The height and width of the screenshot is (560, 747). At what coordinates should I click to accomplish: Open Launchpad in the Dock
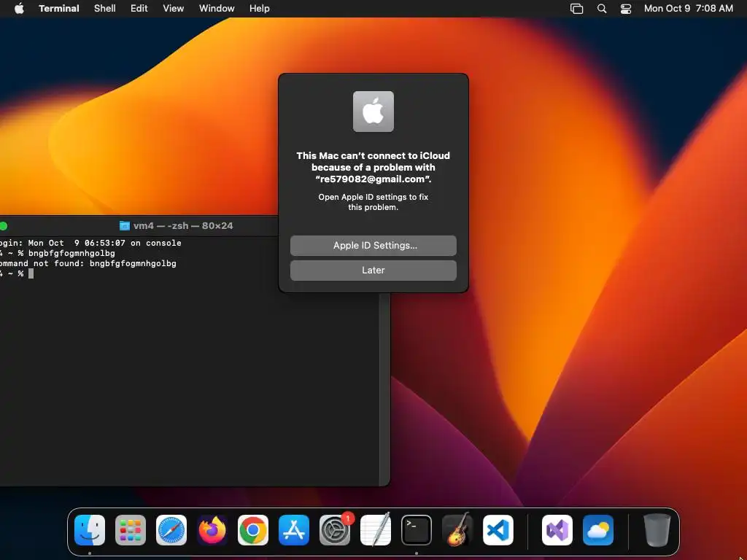pyautogui.click(x=131, y=530)
